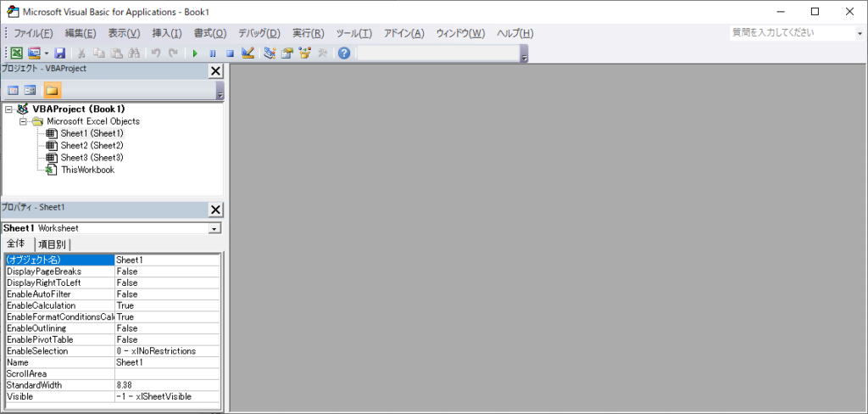
Task: Toggle Design Mode in the toolbar
Action: point(247,53)
